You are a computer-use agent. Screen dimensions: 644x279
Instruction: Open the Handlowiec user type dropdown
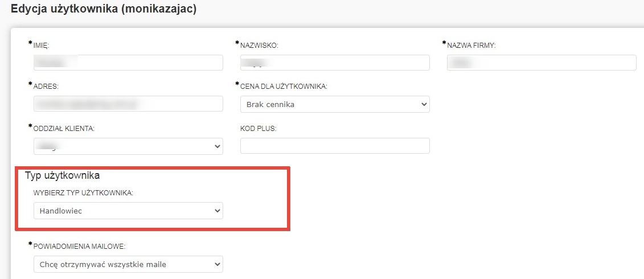click(x=128, y=211)
